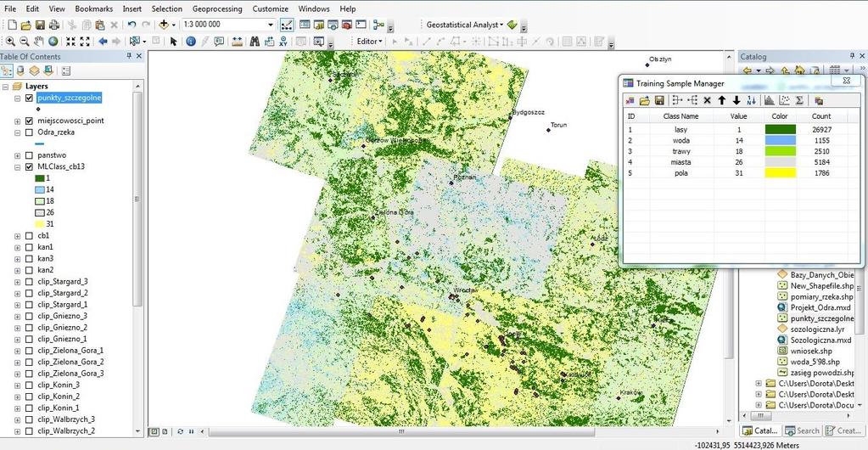Open the Bookmarks menu
The height and width of the screenshot is (450, 868).
click(x=93, y=8)
